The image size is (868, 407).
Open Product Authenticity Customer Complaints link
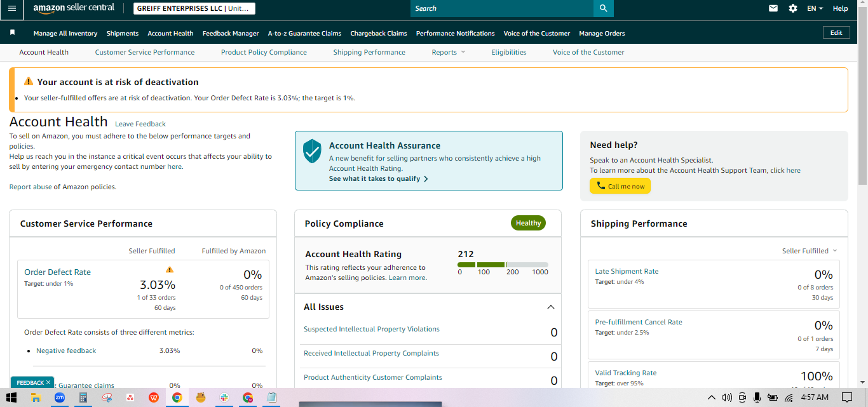pos(373,377)
